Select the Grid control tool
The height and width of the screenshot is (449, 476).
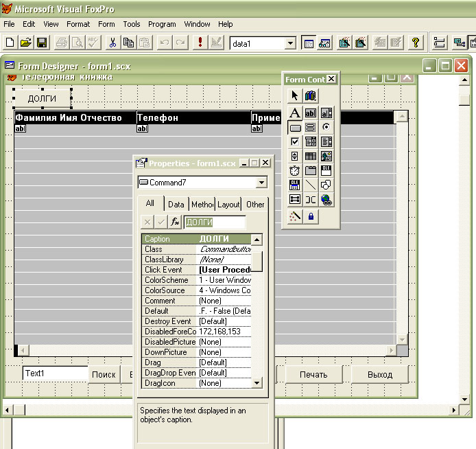pos(311,156)
